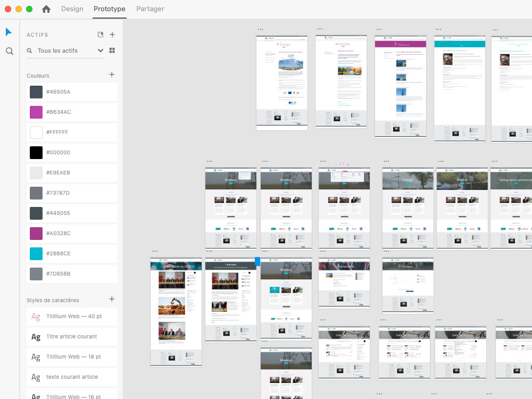
Task: Add a new color with Couleurs plus
Action: [112, 75]
